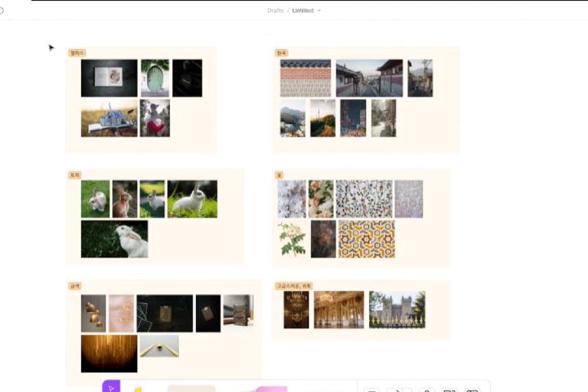The image size is (588, 392).
Task: Select the 금색 section label
Action: (x=75, y=287)
